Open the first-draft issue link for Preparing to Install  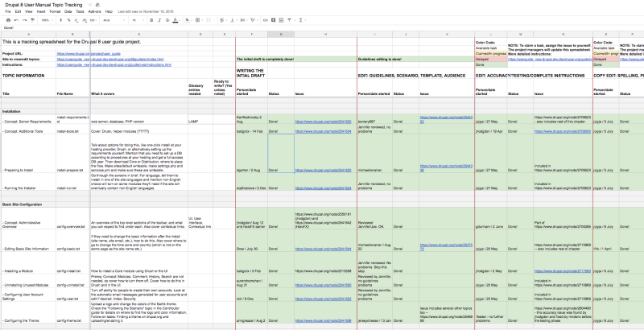tap(323, 170)
